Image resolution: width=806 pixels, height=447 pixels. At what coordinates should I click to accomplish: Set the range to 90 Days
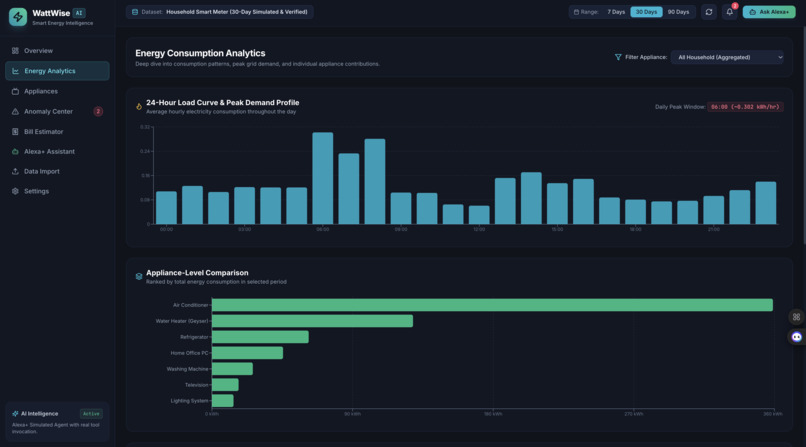coord(678,12)
